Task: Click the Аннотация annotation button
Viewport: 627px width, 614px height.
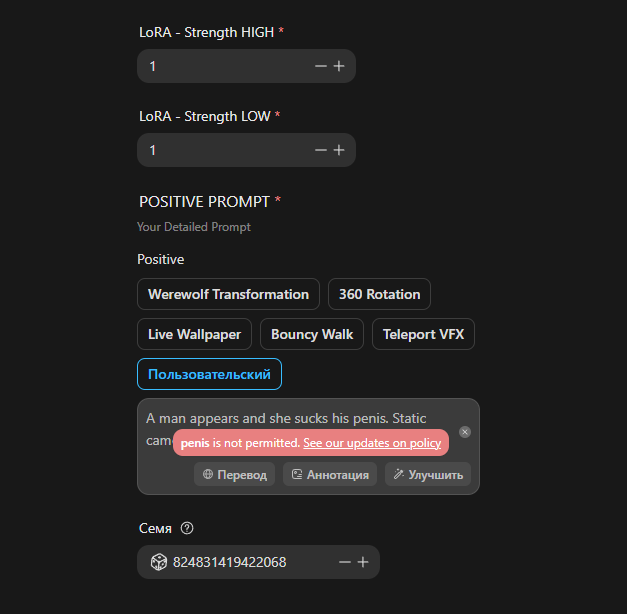Action: coord(330,474)
